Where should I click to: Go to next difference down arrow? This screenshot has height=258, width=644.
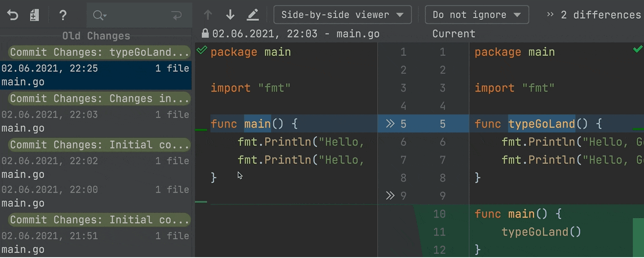[230, 15]
